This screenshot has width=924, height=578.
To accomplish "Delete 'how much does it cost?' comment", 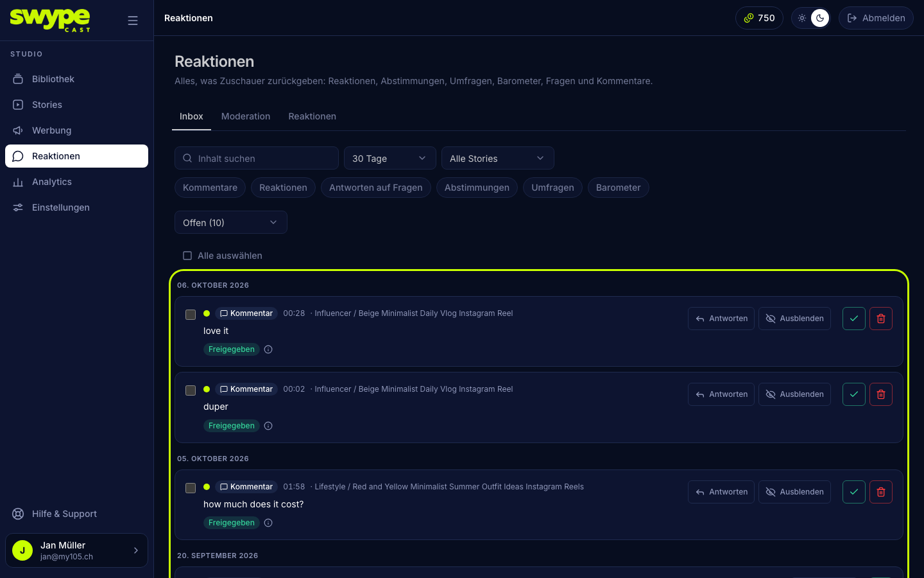I will (881, 492).
